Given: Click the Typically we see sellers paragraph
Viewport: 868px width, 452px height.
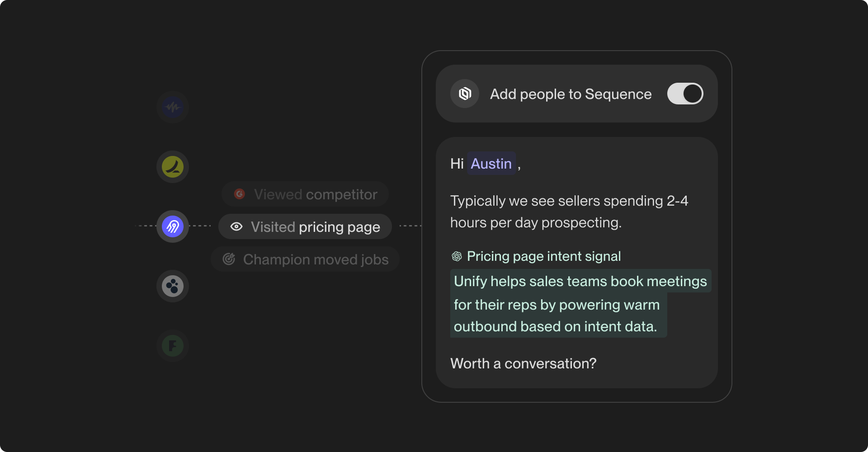Looking at the screenshot, I should [569, 212].
